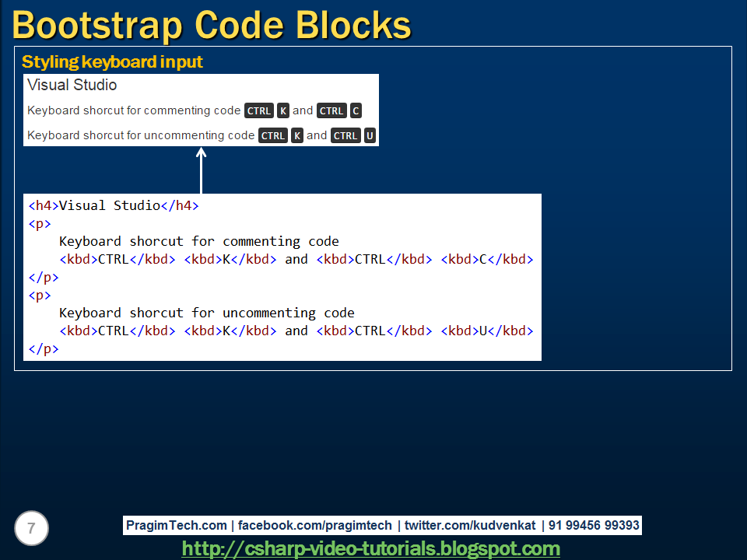Select the K key badge next to first CTRL
Image resolution: width=747 pixels, height=560 pixels.
(x=282, y=110)
